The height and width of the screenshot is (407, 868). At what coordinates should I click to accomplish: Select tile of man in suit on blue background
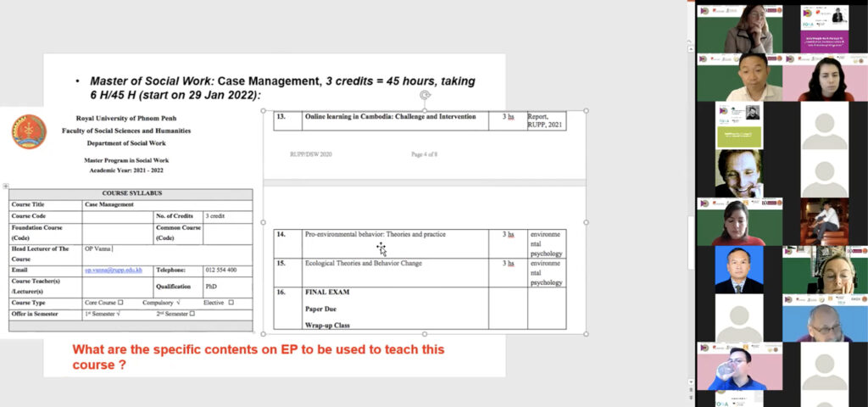[739, 270]
